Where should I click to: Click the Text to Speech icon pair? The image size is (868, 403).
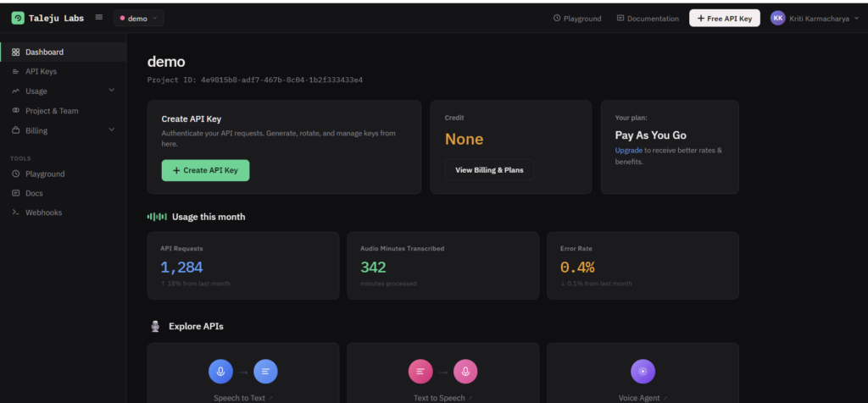[x=442, y=371]
